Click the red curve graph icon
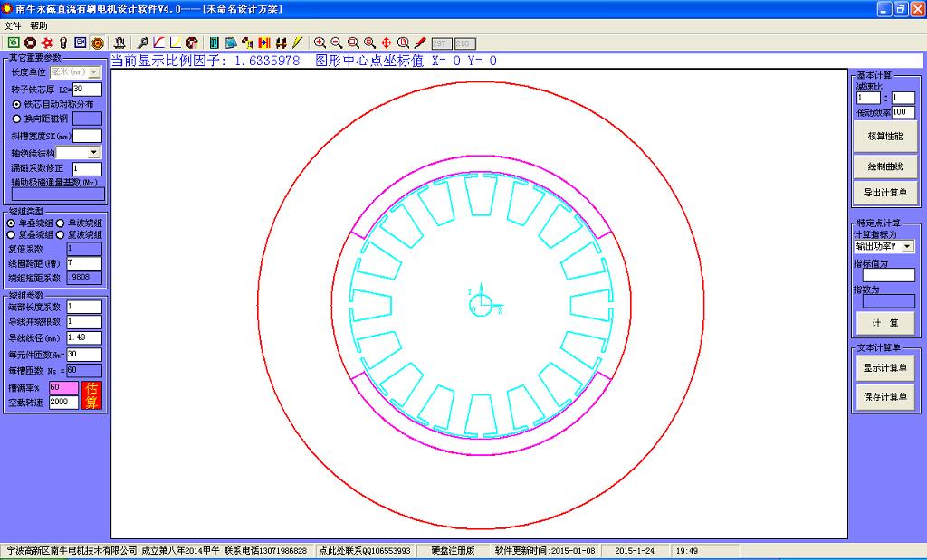The height and width of the screenshot is (560, 927). pos(158,43)
